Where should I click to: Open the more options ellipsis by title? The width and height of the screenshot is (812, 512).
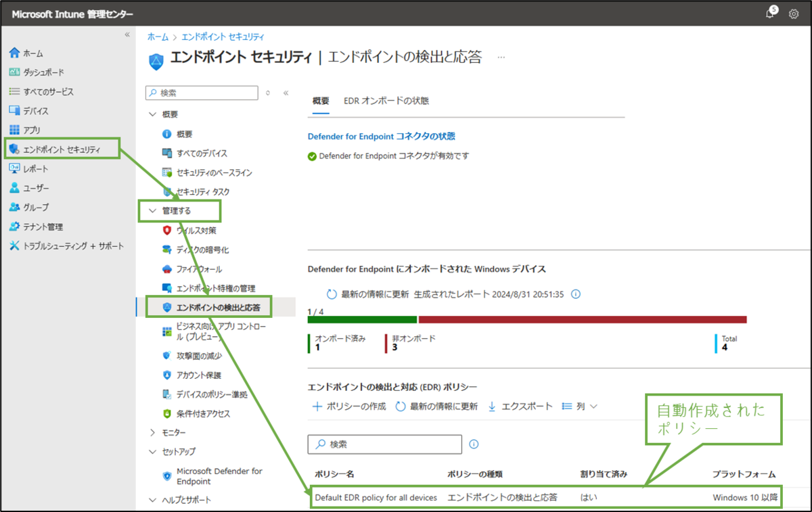click(501, 57)
